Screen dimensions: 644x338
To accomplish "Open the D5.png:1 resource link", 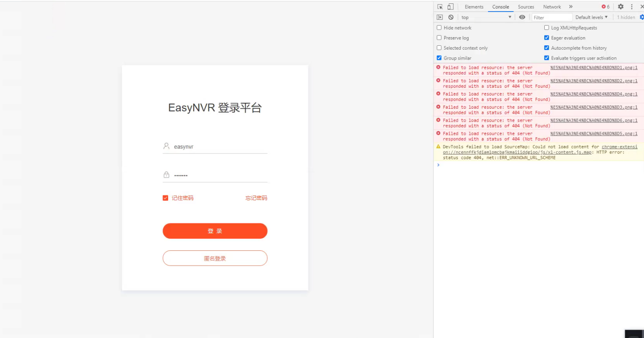I will click(594, 134).
